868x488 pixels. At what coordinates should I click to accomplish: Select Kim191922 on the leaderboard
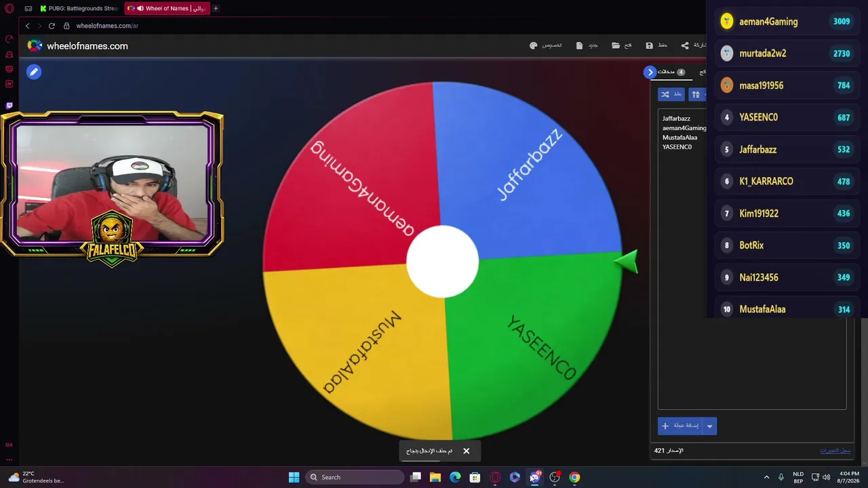pos(787,213)
